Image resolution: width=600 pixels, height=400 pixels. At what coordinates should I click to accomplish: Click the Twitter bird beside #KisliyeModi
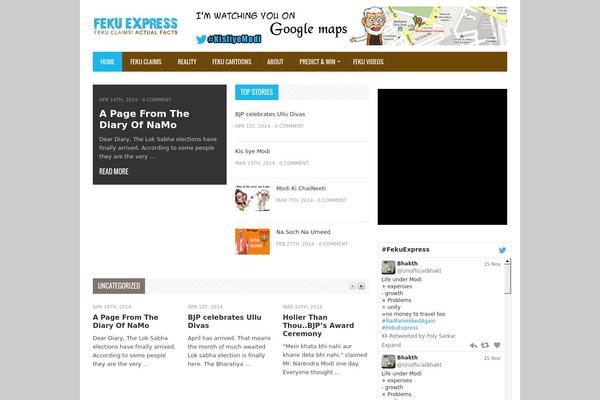[x=201, y=39]
